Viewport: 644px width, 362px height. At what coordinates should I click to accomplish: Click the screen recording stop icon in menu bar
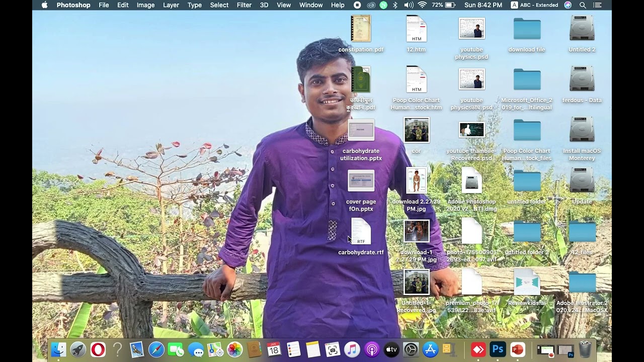point(357,5)
